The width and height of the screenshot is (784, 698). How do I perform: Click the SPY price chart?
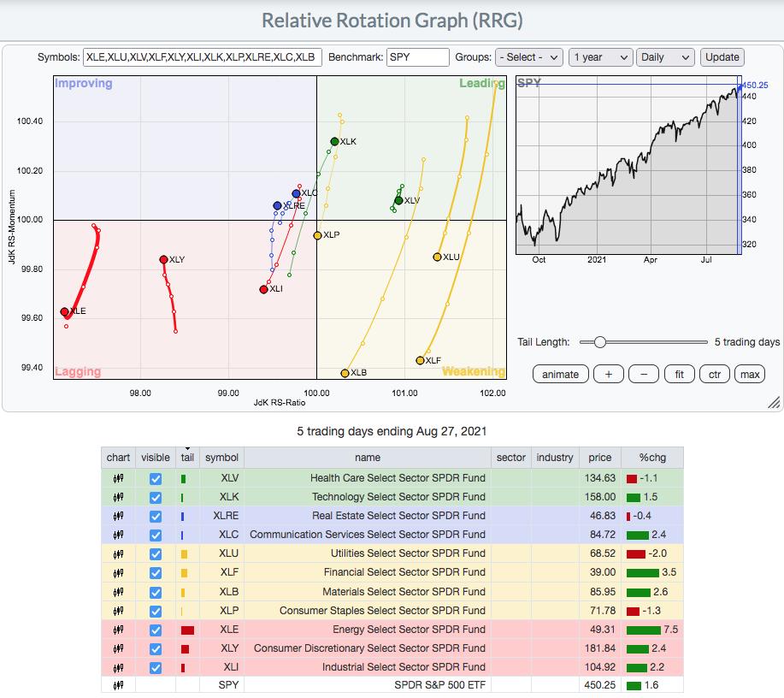(x=628, y=165)
